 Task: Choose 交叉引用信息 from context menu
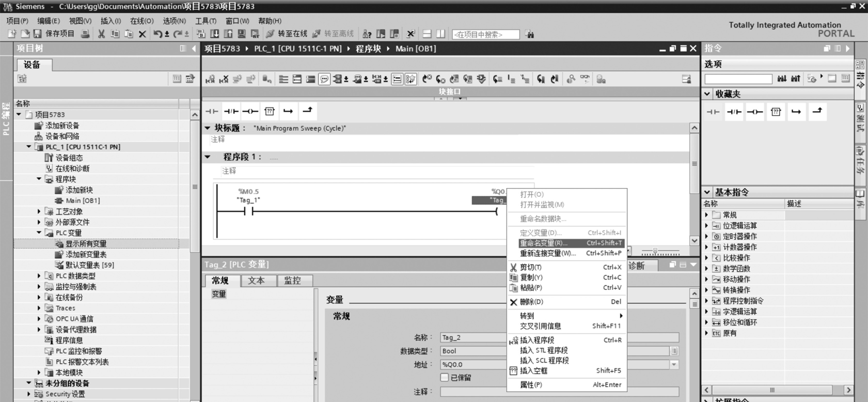click(x=566, y=326)
